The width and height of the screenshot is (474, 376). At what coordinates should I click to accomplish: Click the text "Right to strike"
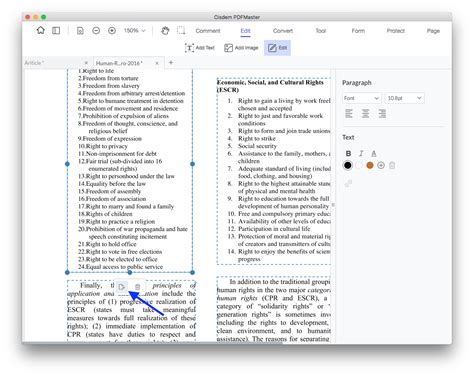pos(257,138)
